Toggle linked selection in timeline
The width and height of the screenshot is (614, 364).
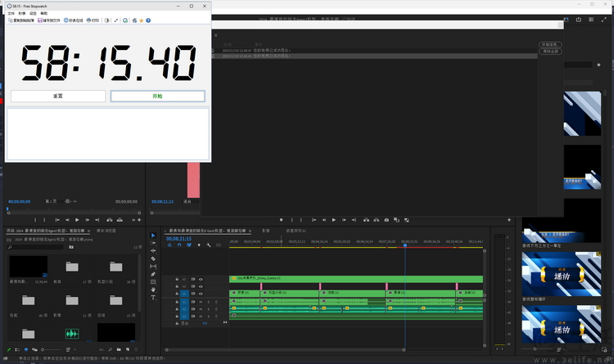(189, 245)
